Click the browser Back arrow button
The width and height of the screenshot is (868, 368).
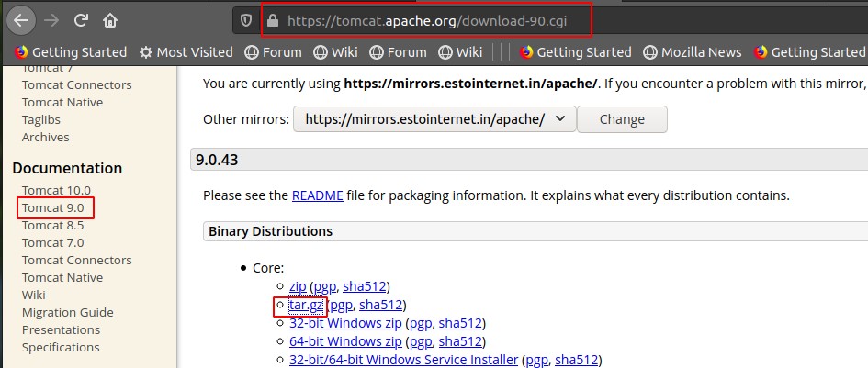tap(23, 19)
